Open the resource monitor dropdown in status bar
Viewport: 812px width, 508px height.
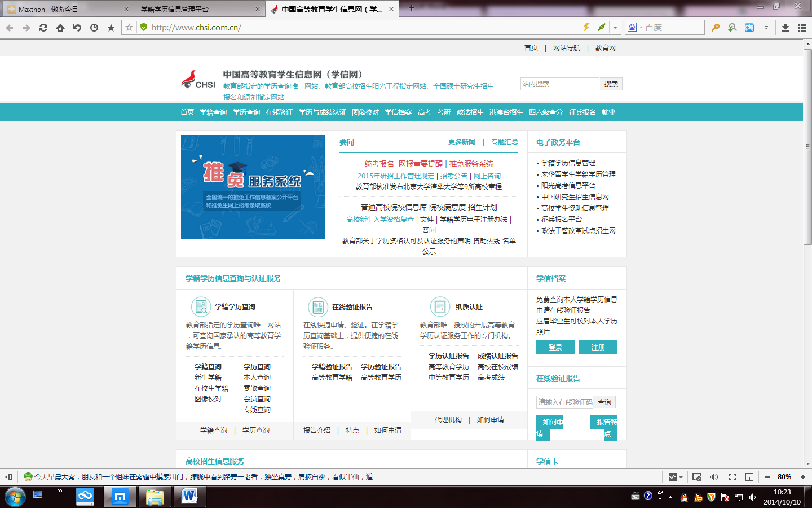(675, 477)
